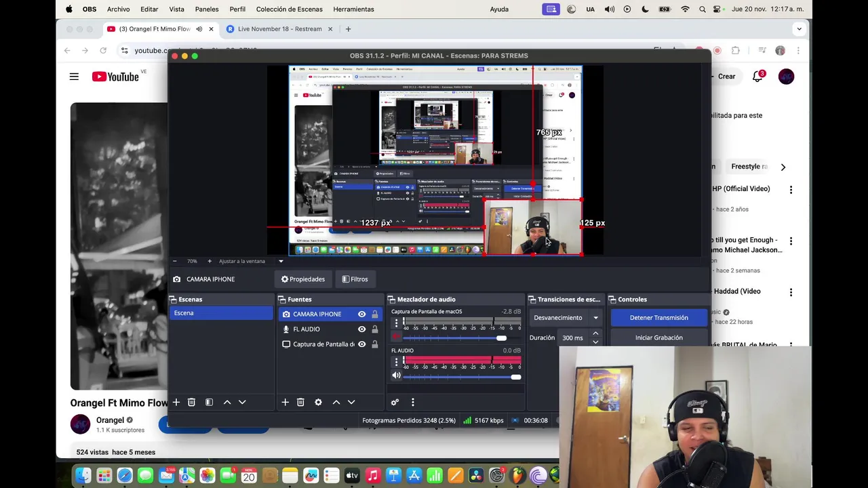The image size is (868, 488).
Task: Add a new source in the Fuentes panel
Action: 285,403
